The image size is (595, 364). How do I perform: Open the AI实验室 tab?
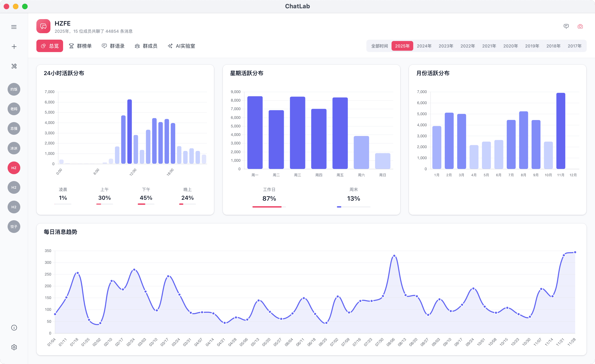(x=181, y=46)
